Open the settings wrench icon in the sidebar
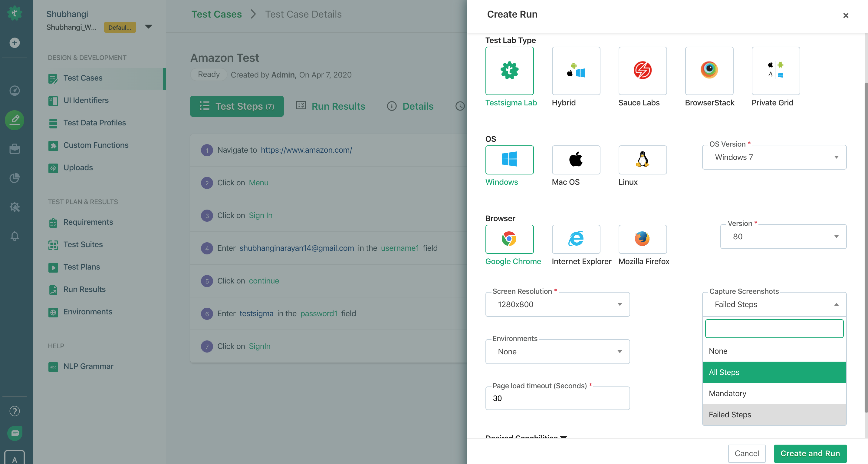Viewport: 868px width, 464px height. (15, 207)
